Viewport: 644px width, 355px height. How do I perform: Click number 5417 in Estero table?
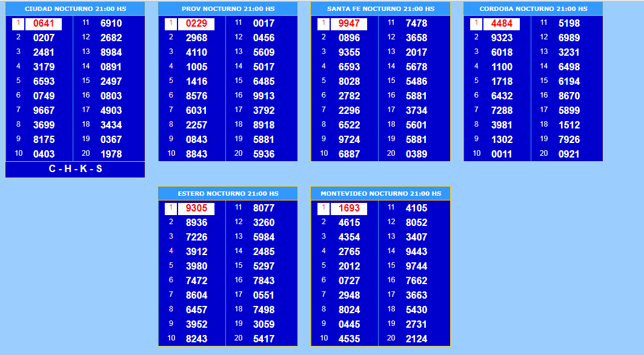[x=264, y=339]
